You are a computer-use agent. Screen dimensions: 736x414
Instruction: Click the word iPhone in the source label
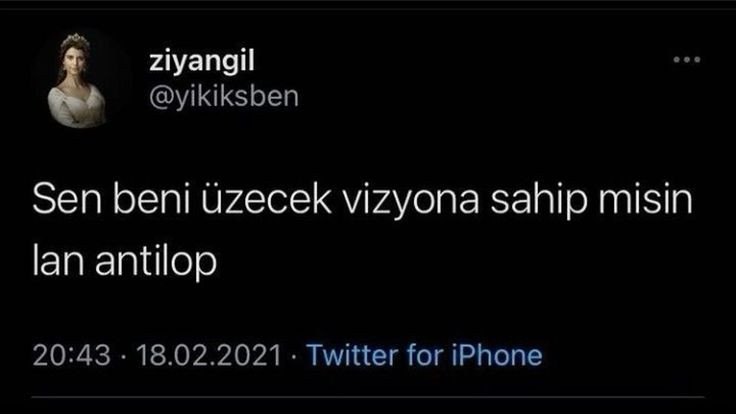coord(497,355)
